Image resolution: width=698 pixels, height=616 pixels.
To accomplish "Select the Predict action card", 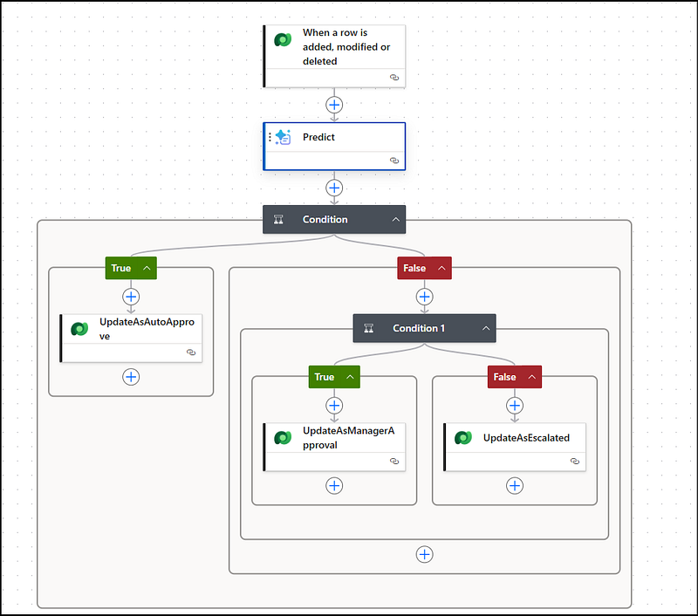I will (x=334, y=147).
